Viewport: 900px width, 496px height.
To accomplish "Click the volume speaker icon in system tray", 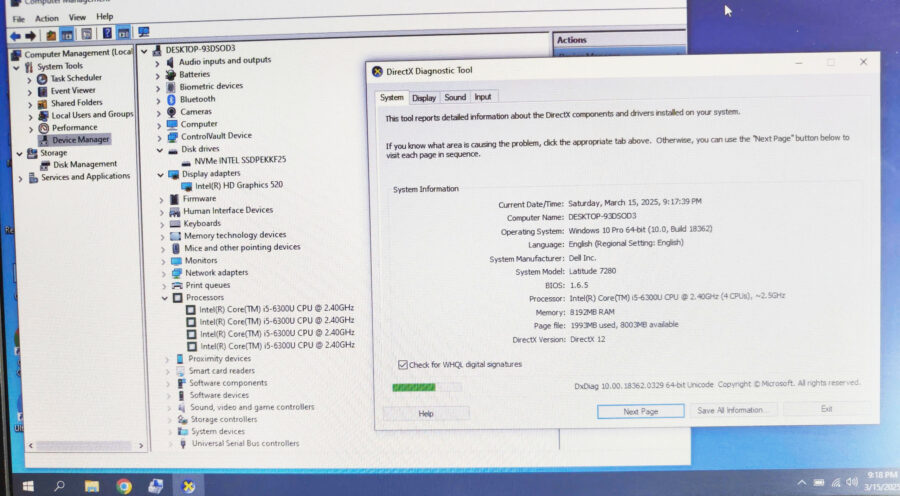I will click(852, 482).
